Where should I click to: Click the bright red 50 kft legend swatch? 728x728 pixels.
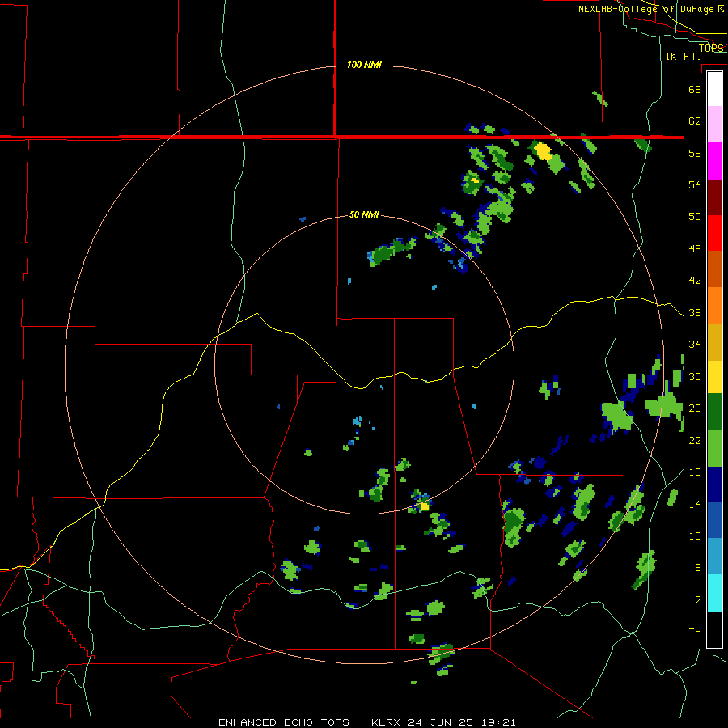click(714, 233)
